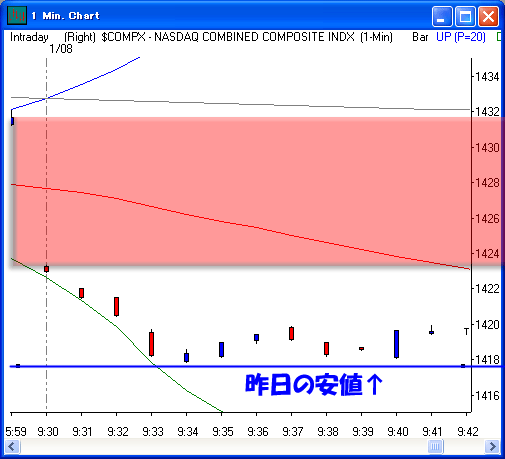The image size is (505, 459).
Task: Select the small red candle at 9:39
Action: coord(361,349)
